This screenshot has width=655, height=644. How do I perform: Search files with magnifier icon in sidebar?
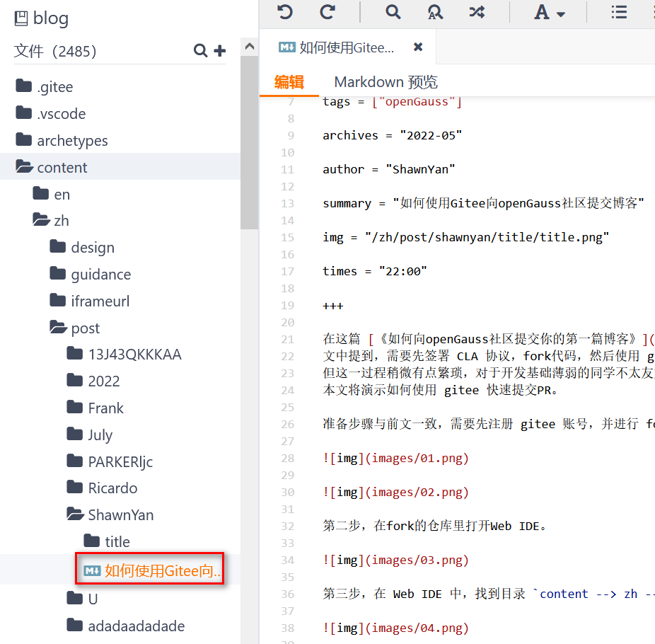point(200,50)
